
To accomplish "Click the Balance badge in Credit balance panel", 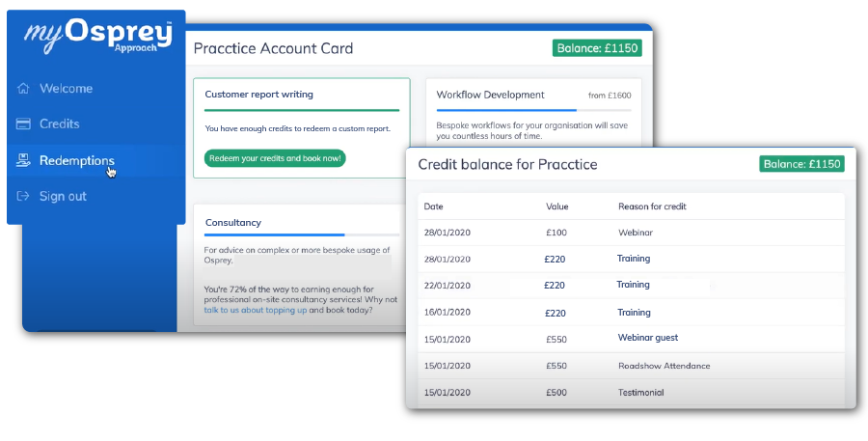I will tap(802, 164).
